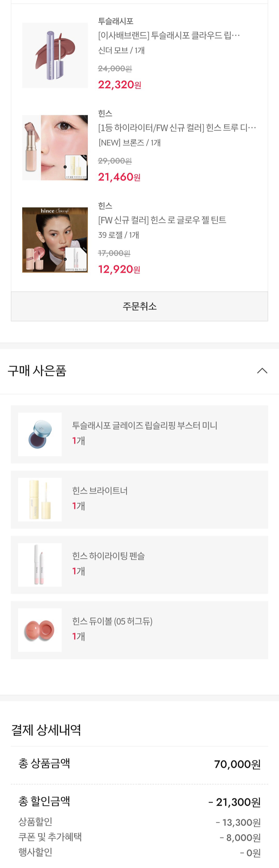Screen dimensions: 279x868
Task: Select the 투슬래시포 brand name label
Action: pos(116,21)
